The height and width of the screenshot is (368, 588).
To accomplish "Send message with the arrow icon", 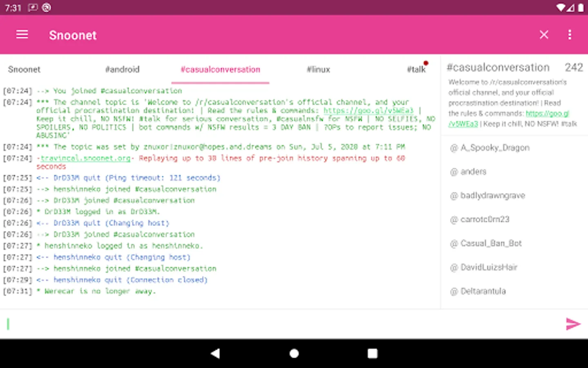I will (x=573, y=324).
